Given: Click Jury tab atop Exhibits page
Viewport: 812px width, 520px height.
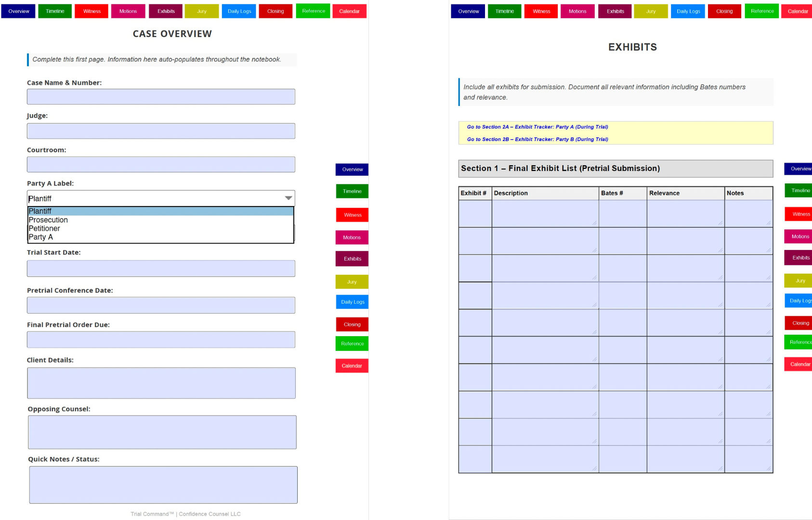Looking at the screenshot, I should [651, 11].
